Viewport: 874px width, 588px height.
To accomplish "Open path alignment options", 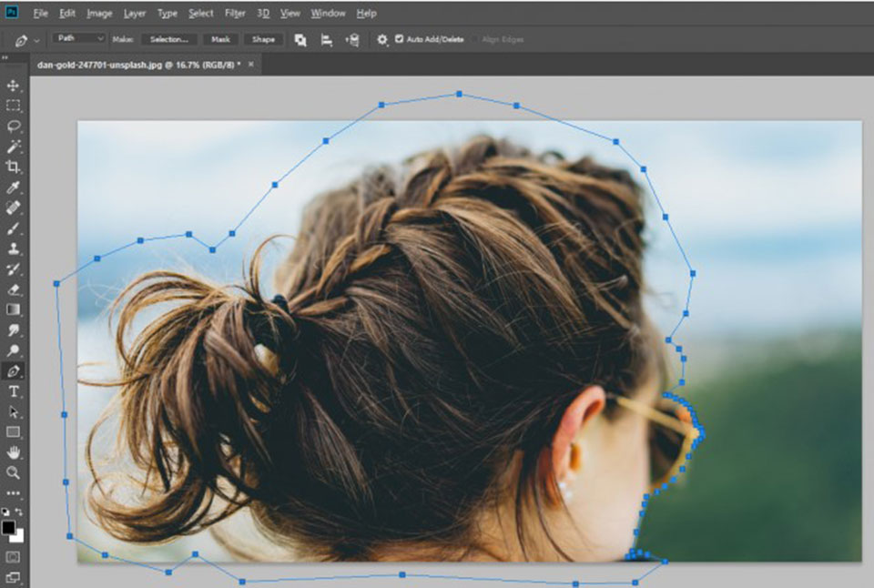I will click(x=326, y=39).
